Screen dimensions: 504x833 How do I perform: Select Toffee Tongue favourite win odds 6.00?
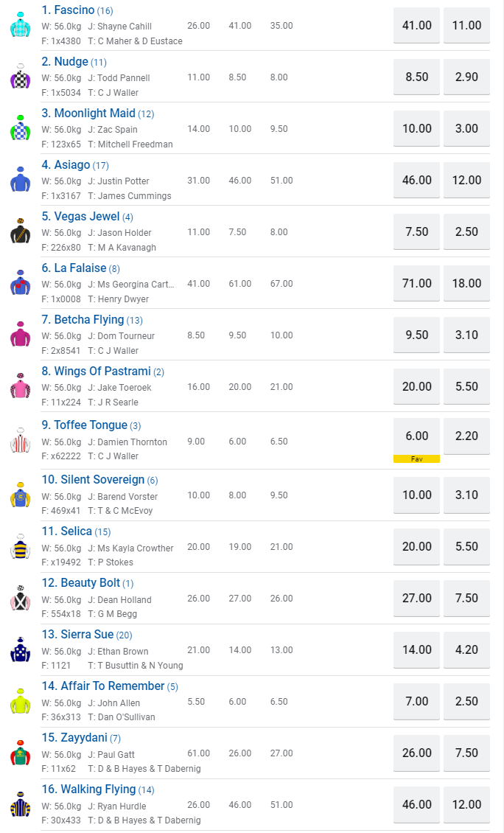tap(416, 436)
